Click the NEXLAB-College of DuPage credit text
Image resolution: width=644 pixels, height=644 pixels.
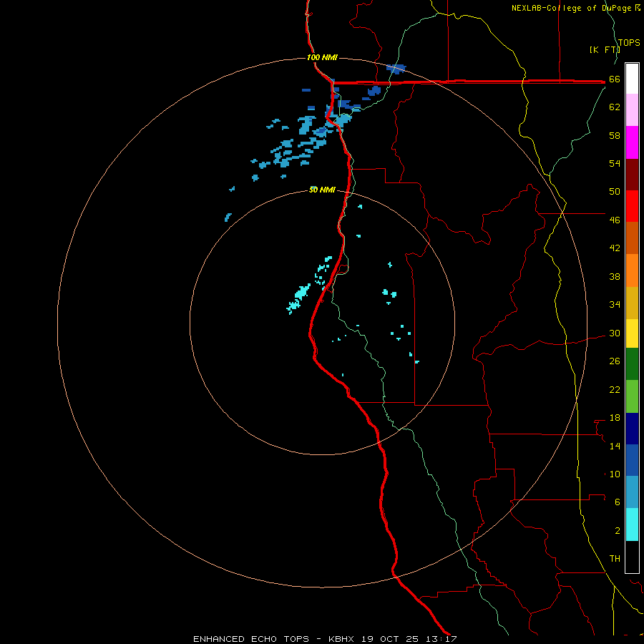tap(576, 8)
